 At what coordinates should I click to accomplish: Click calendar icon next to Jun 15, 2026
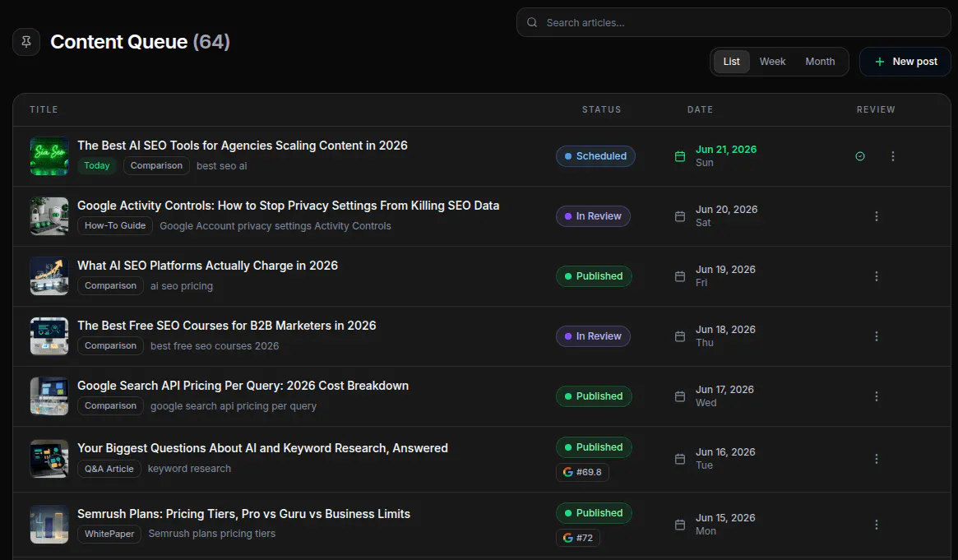(x=680, y=525)
